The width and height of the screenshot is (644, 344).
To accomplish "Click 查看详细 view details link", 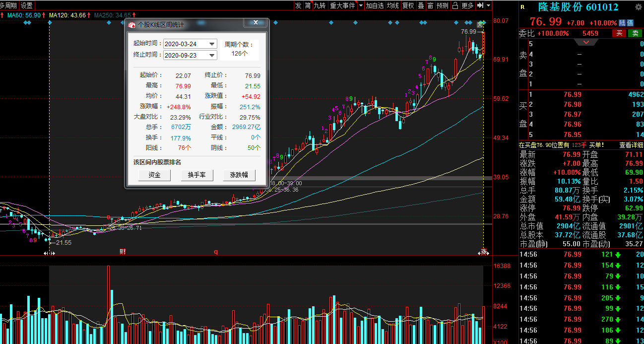I will tap(631, 145).
